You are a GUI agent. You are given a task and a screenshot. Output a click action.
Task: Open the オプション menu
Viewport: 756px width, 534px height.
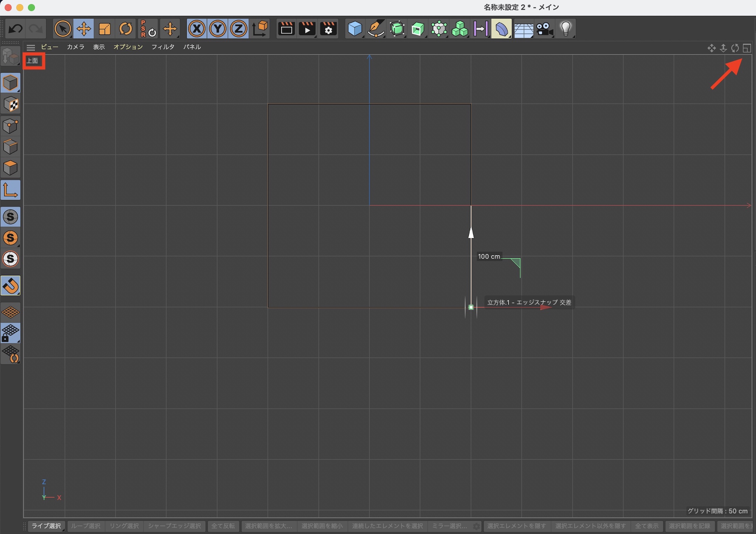coord(128,47)
